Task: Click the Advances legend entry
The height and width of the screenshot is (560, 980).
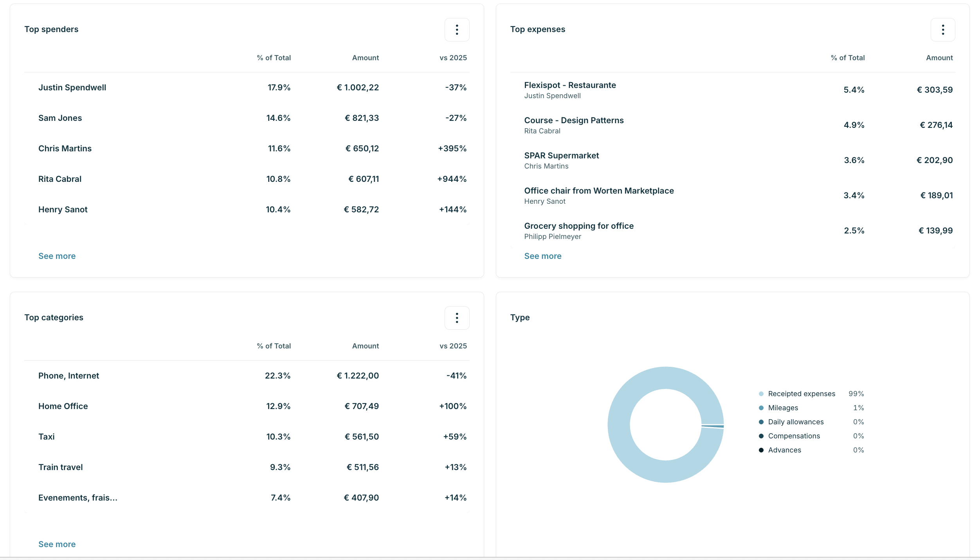Action: 811,450
